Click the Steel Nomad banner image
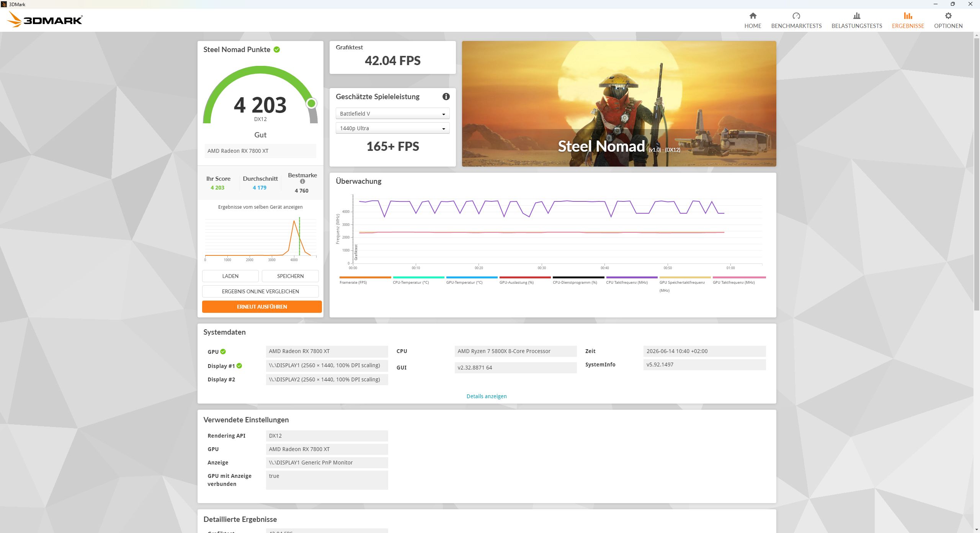 pos(619,104)
